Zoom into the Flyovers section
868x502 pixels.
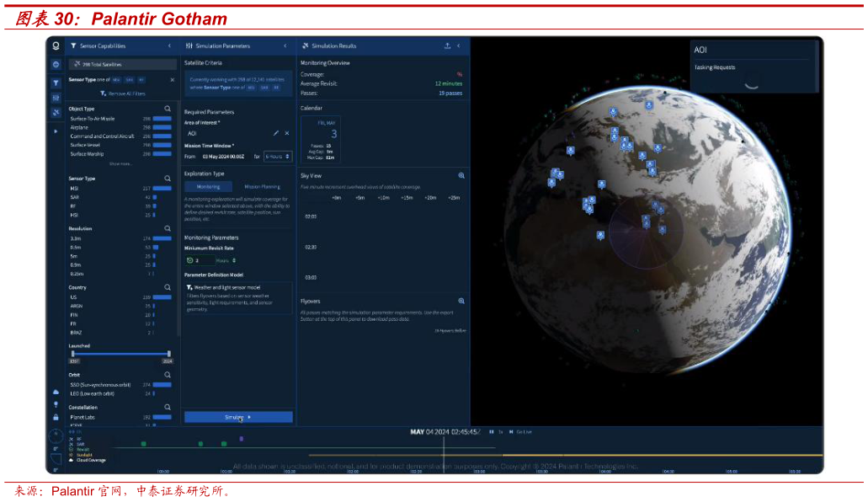pyautogui.click(x=461, y=302)
